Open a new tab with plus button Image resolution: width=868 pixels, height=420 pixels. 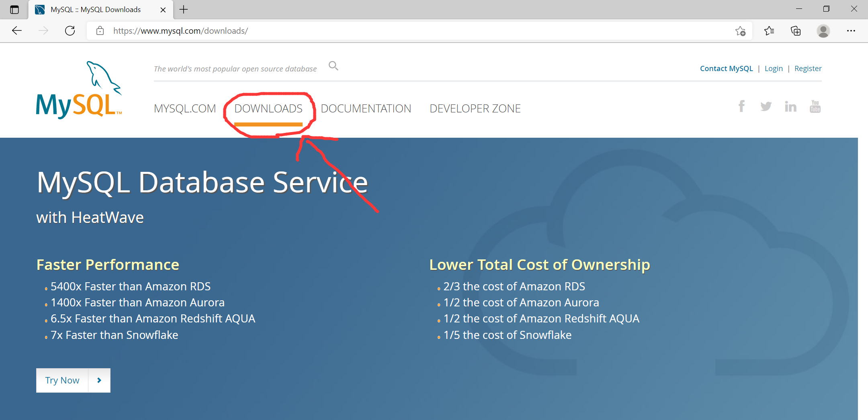[184, 10]
